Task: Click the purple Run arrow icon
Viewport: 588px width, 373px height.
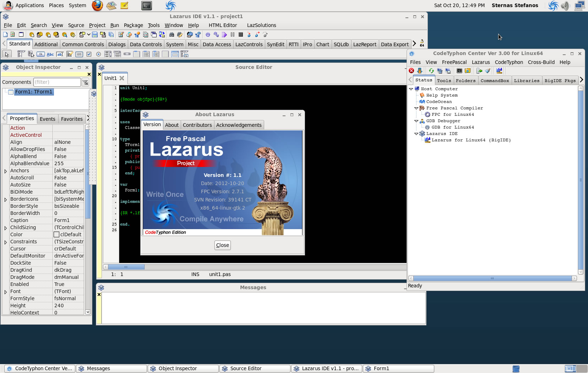Action: 224,34
